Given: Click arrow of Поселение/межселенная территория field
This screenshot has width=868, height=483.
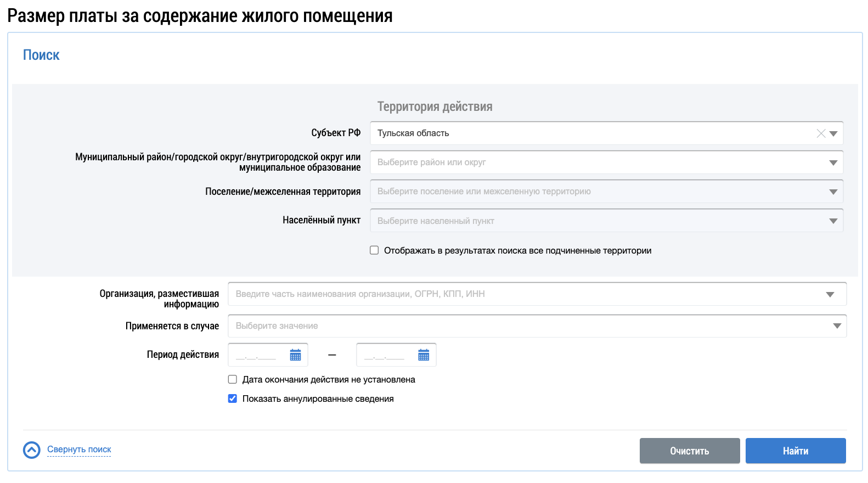Looking at the screenshot, I should pos(833,192).
